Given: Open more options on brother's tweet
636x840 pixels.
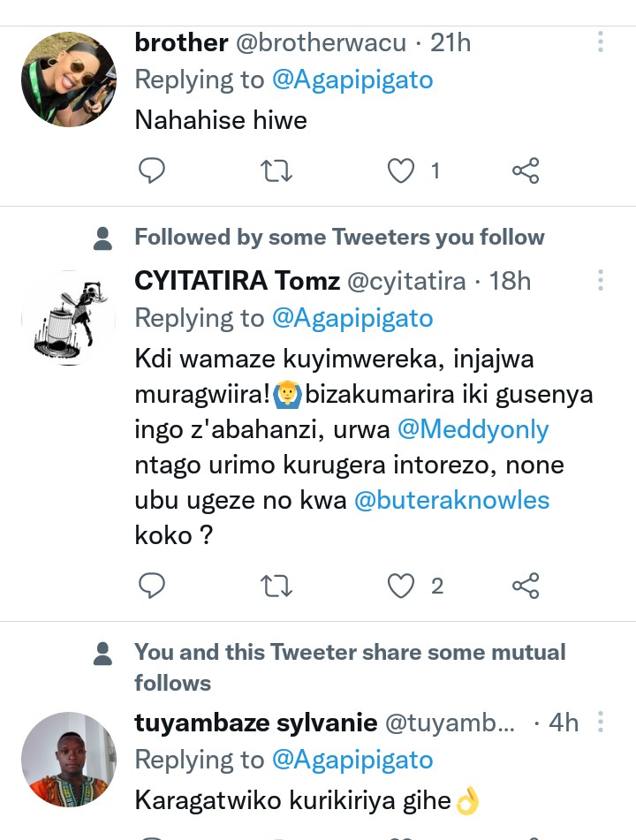Looking at the screenshot, I should click(x=601, y=42).
